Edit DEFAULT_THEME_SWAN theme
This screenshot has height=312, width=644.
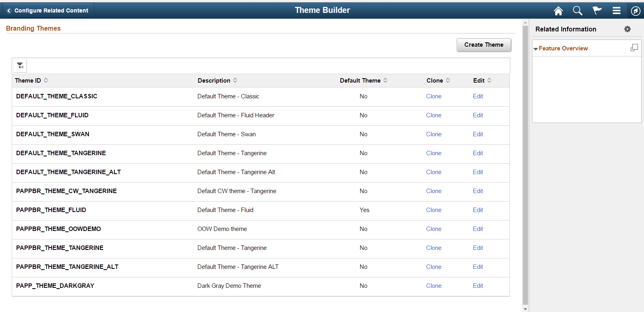pos(478,134)
